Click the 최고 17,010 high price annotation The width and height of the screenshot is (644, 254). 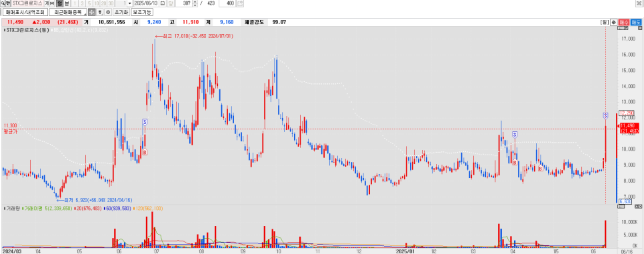pyautogui.click(x=193, y=36)
